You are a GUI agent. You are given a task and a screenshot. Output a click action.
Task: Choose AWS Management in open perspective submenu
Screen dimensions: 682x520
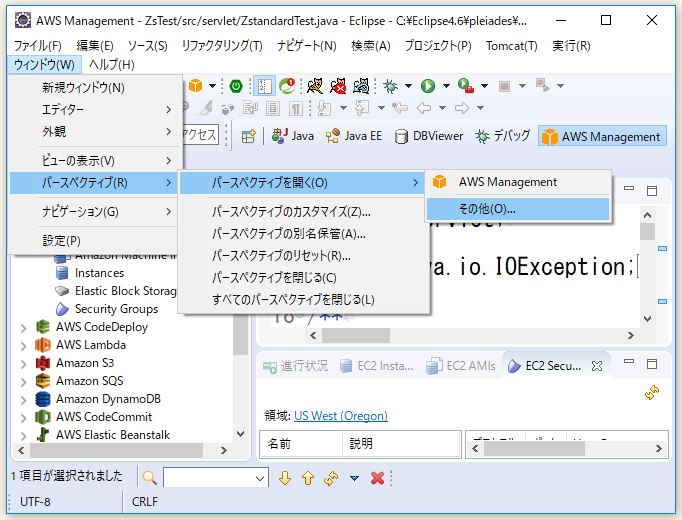[518, 182]
